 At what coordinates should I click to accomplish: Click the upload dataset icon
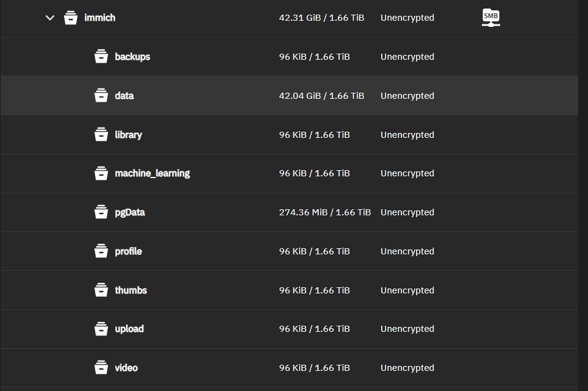[101, 329]
